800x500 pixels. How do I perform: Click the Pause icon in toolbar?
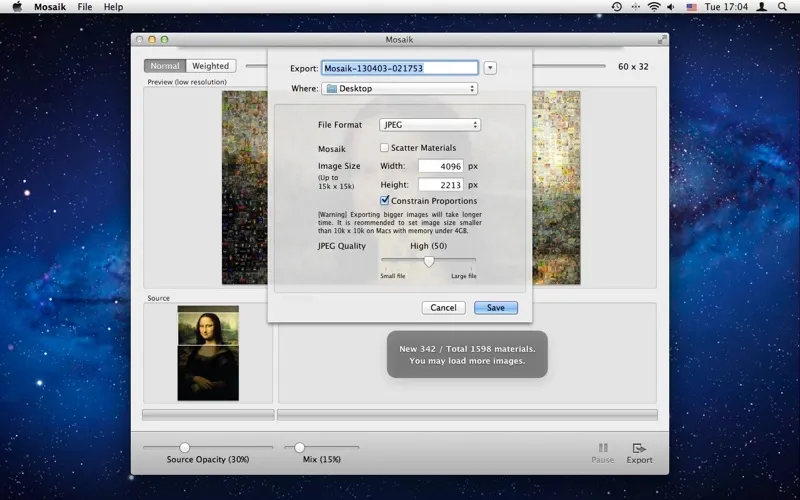click(x=603, y=448)
